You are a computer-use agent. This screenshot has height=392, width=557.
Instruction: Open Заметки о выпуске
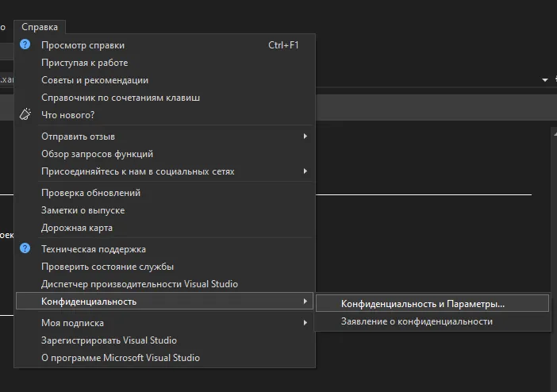coord(164,210)
